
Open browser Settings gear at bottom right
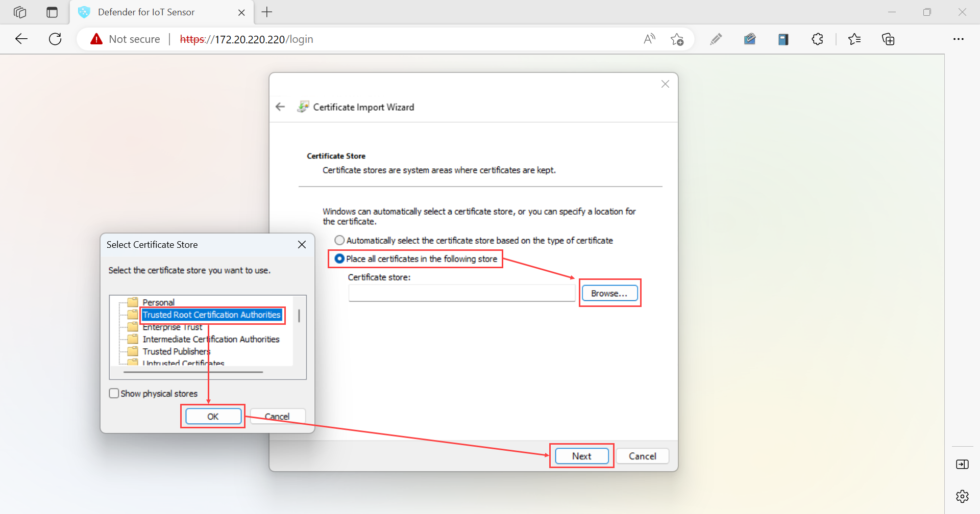(x=962, y=496)
